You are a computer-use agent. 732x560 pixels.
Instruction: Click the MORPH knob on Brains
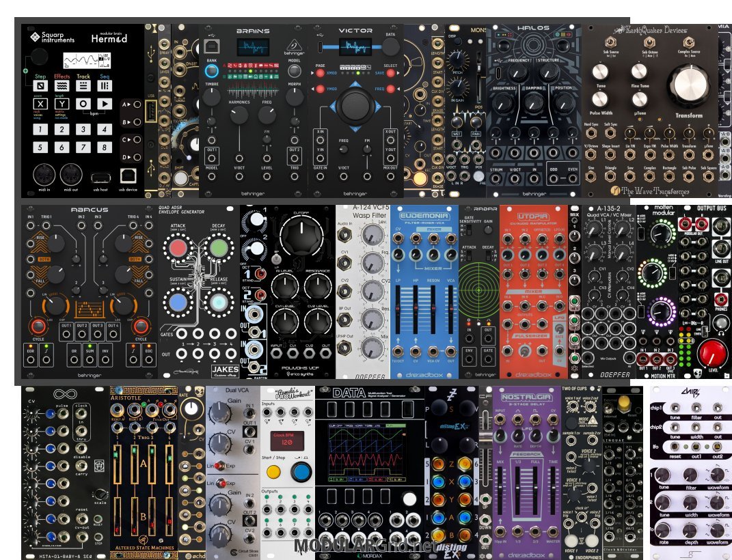point(294,97)
